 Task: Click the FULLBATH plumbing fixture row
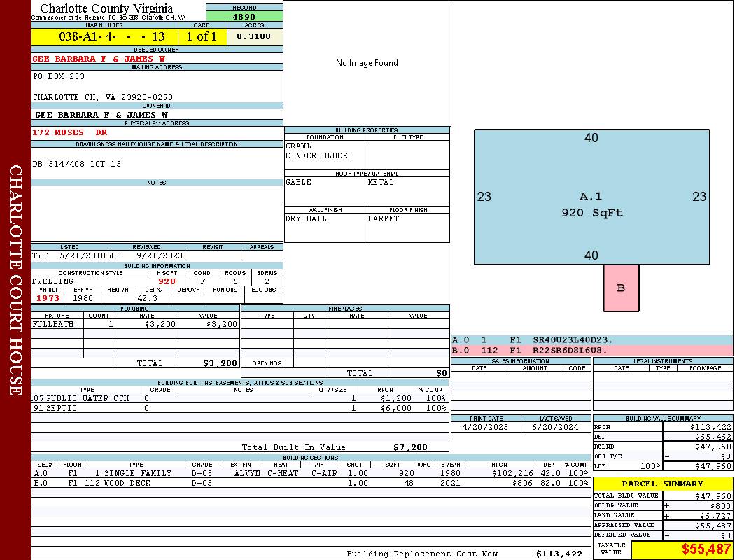135,324
